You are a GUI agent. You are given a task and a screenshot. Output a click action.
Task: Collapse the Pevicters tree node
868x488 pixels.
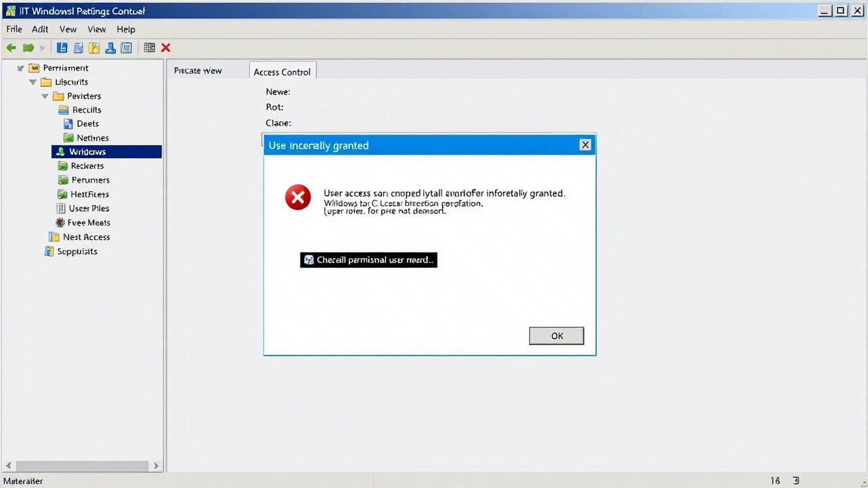click(x=45, y=96)
